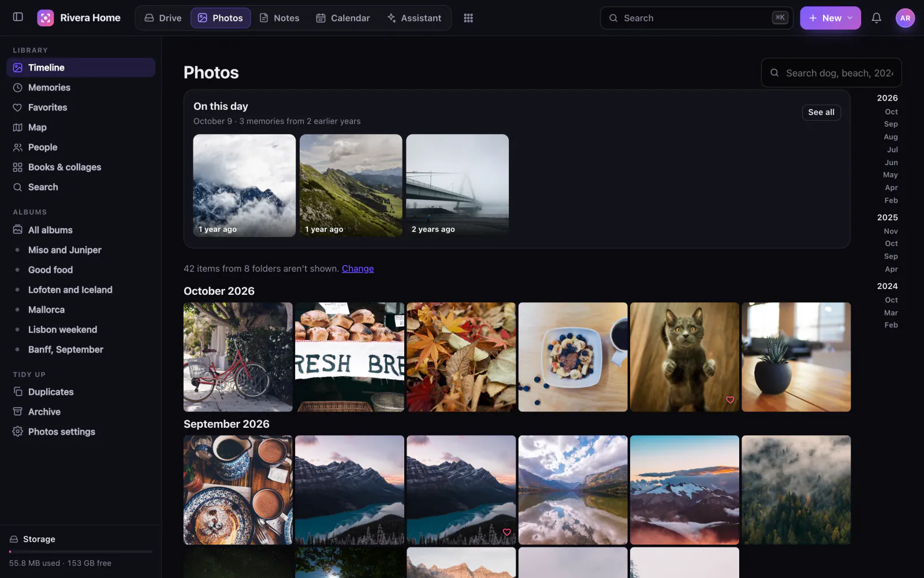Open the red bicycle photo
The width and height of the screenshot is (924, 578).
[238, 357]
